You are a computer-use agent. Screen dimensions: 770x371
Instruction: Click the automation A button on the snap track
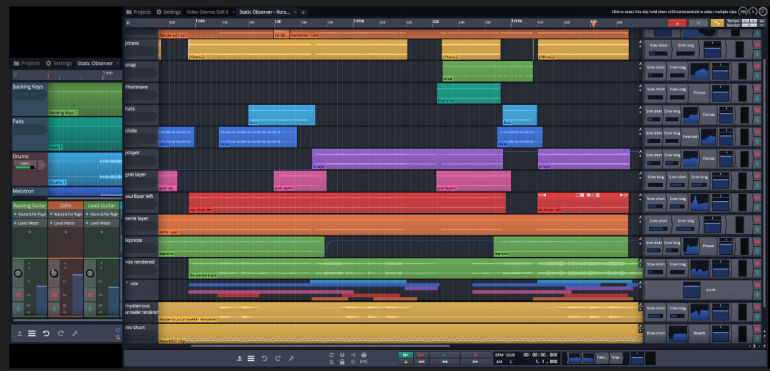(640, 65)
